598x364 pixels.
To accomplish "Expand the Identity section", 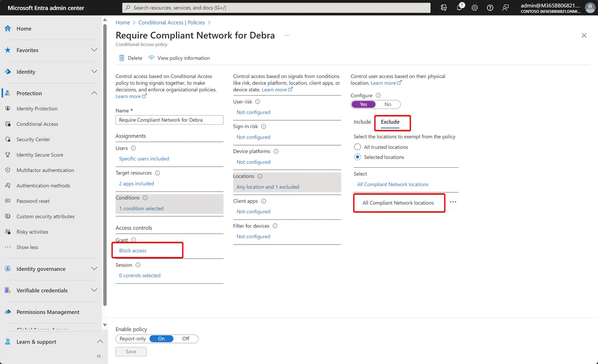I will pyautogui.click(x=94, y=72).
